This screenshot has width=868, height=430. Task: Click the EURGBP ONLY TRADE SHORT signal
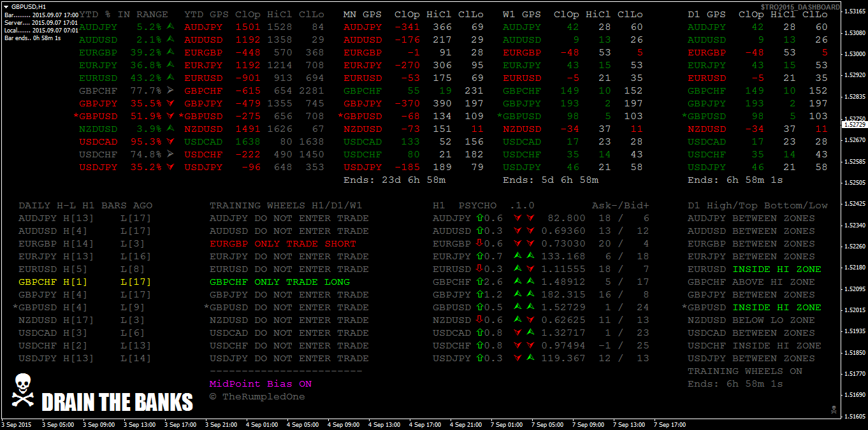click(x=282, y=244)
